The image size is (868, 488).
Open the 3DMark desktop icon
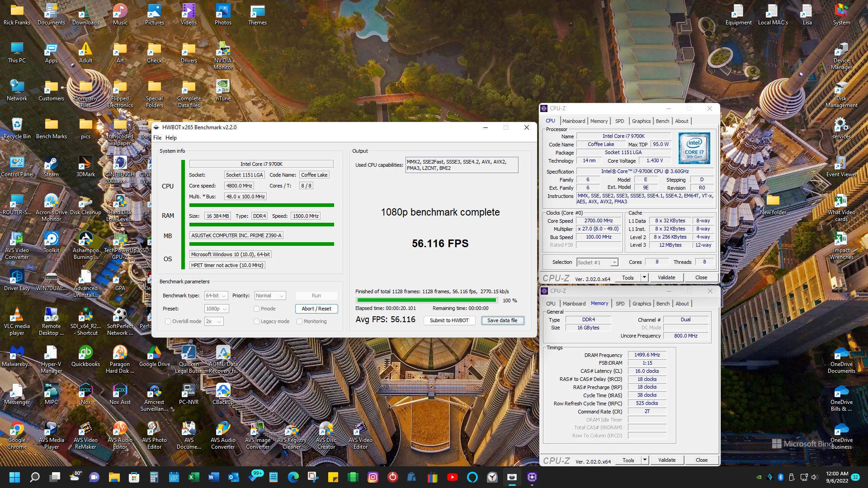[85, 166]
